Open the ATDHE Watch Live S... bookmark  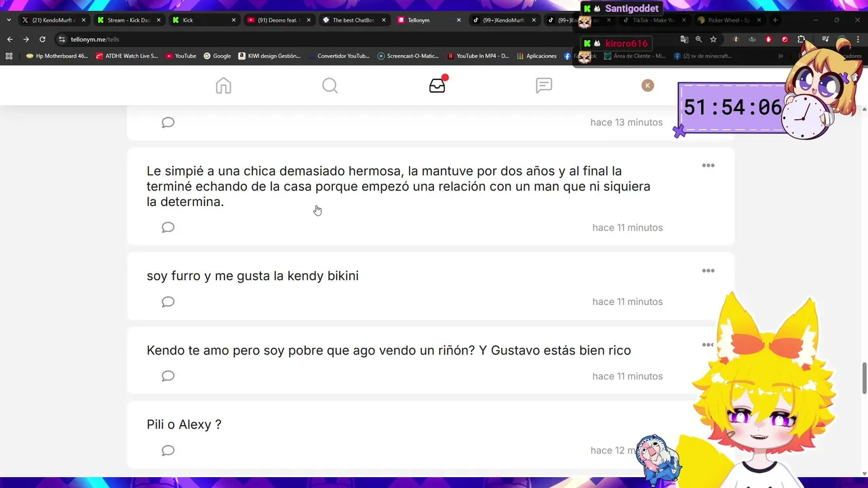click(x=127, y=56)
